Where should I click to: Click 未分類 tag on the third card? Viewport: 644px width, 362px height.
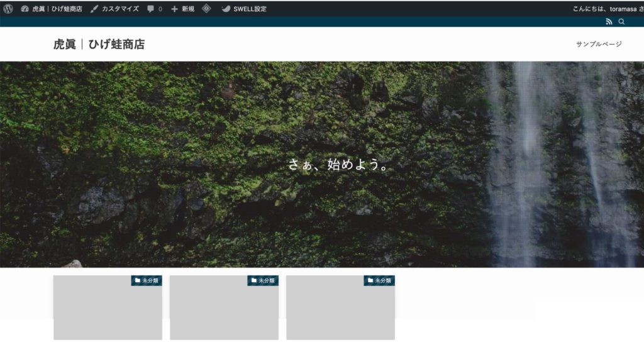tap(379, 280)
